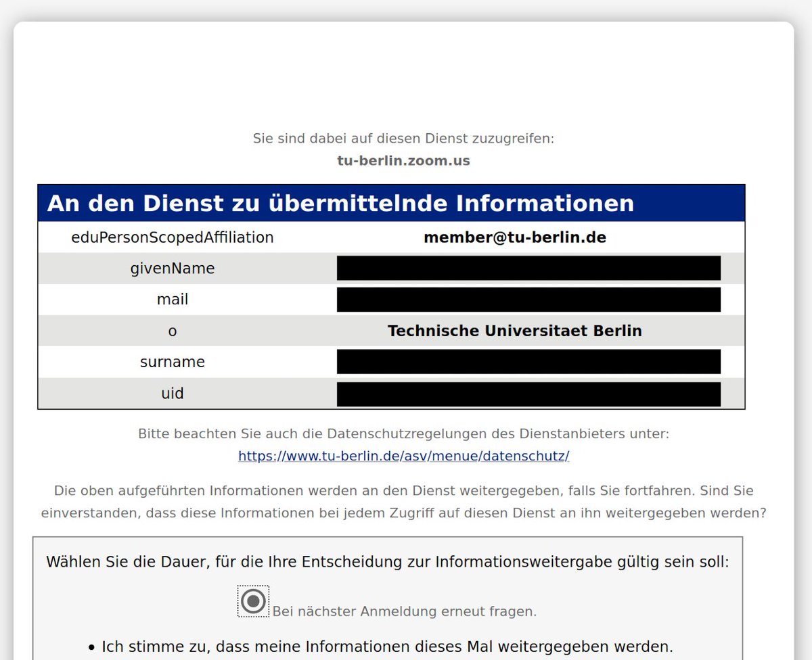Click the 'Ich stimme zu' bullet text

[x=387, y=646]
